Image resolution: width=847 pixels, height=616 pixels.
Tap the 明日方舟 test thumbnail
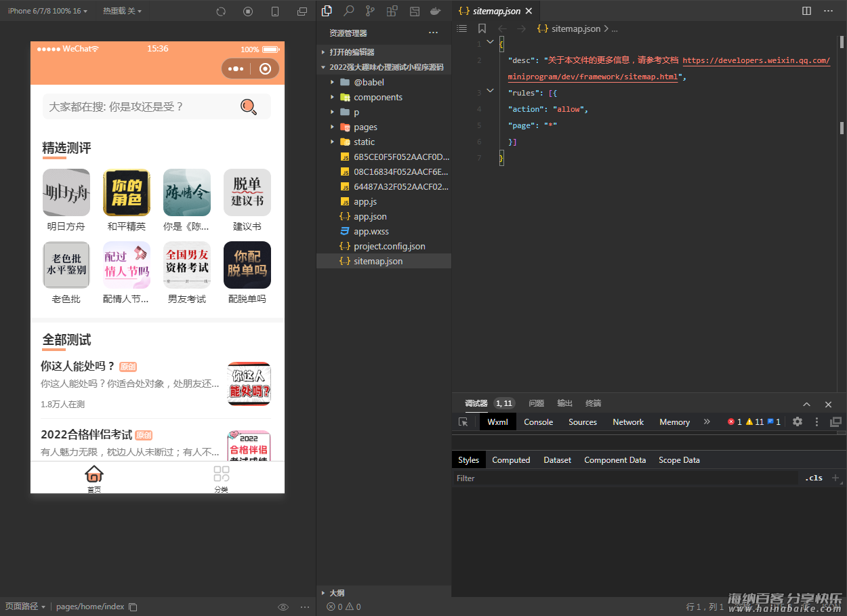coord(66,192)
